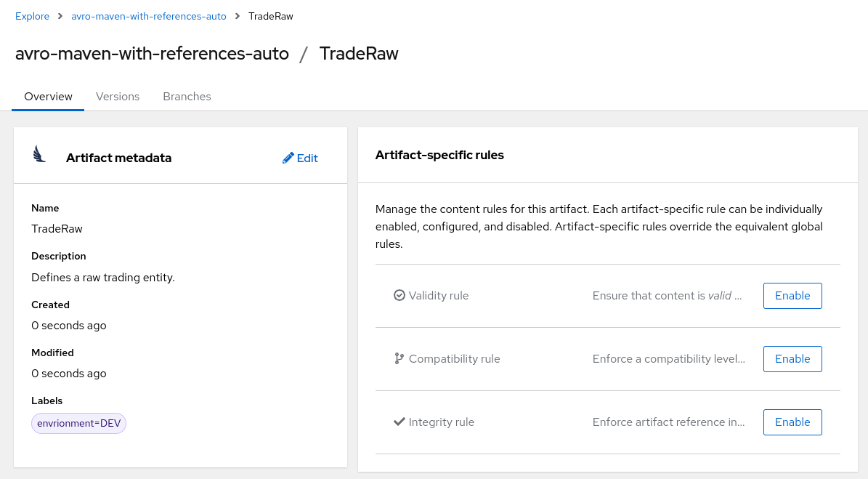Enable the Compatibility rule
Screen dimensions: 868x479
click(792, 358)
